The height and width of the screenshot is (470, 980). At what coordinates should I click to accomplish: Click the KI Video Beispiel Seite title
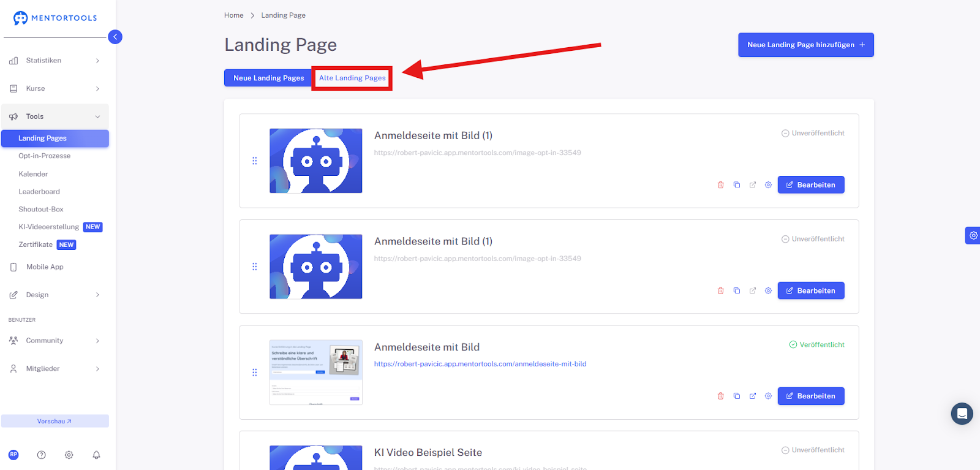428,453
